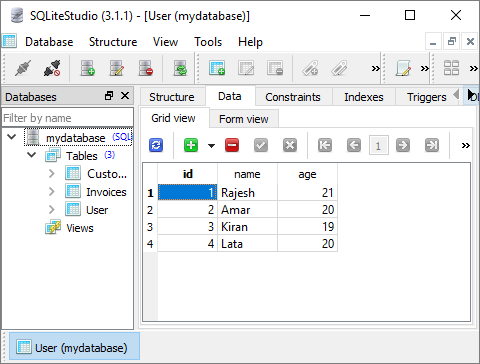Image resolution: width=480 pixels, height=364 pixels.
Task: Click the id column header
Action: coord(187,174)
